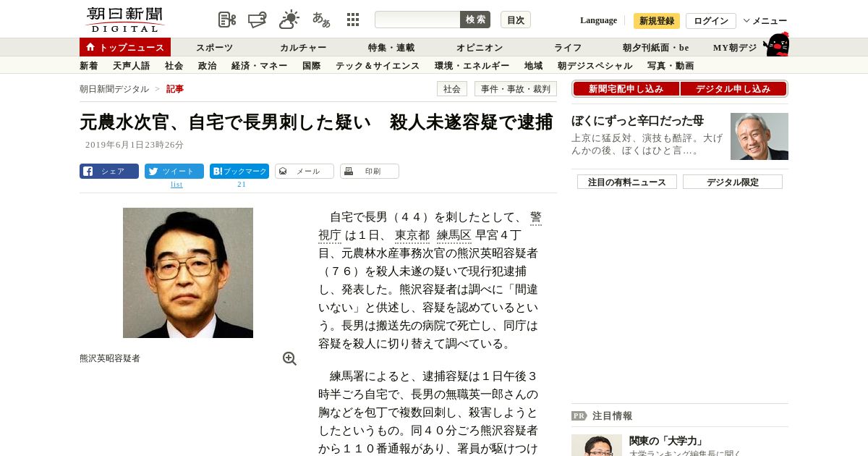Click 新聞宅配申し込み button
Viewport: 868px width, 456px height.
click(x=626, y=89)
